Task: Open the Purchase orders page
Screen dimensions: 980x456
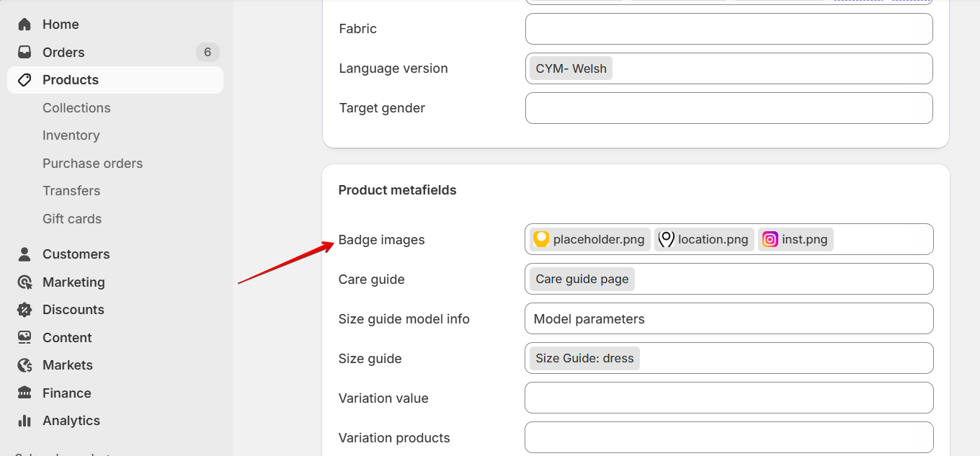Action: point(92,164)
